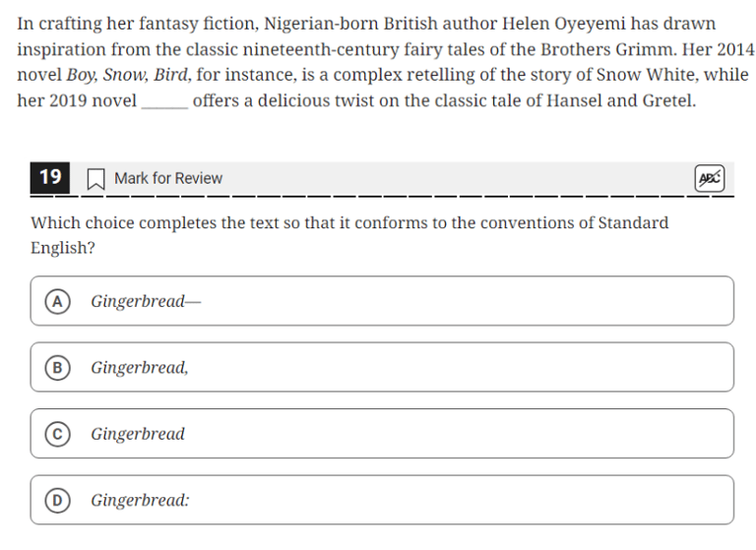Click the question number 19 badge
The height and width of the screenshot is (550, 756).
click(x=50, y=177)
